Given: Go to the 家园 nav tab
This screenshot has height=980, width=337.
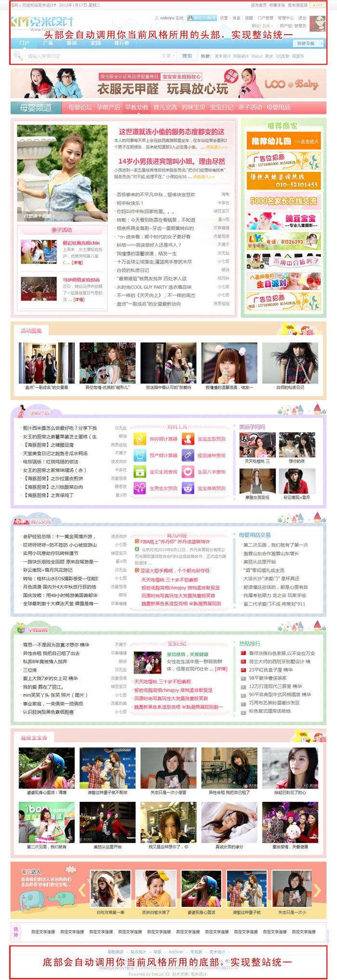Looking at the screenshot, I should click(x=96, y=43).
